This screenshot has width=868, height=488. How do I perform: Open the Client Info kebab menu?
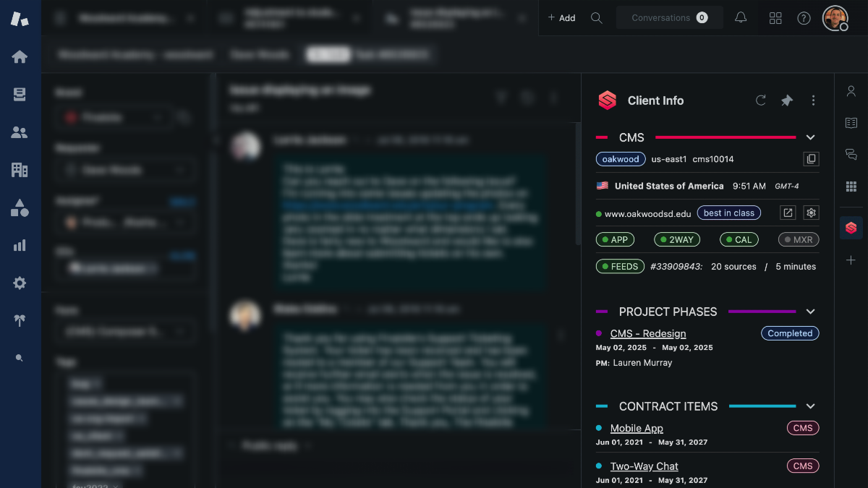coord(813,100)
